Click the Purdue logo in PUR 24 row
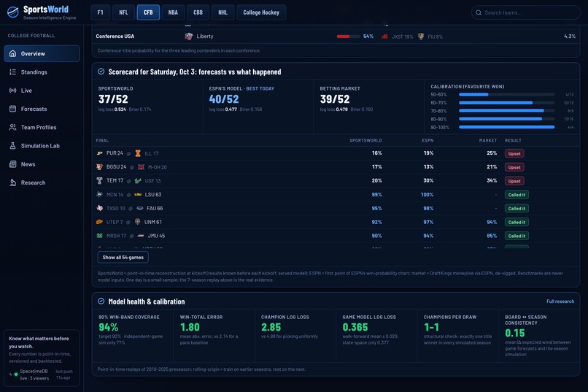 coord(99,153)
